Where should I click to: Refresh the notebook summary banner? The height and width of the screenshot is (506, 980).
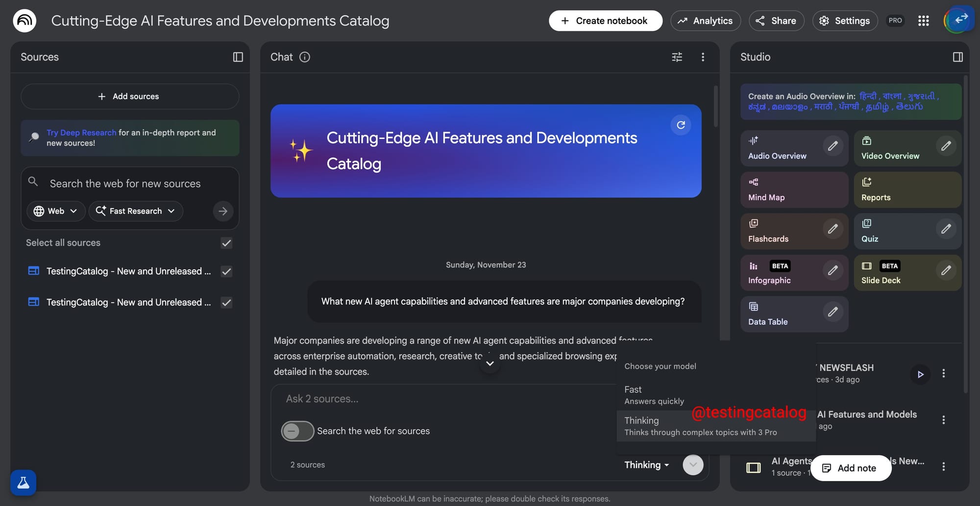[681, 125]
